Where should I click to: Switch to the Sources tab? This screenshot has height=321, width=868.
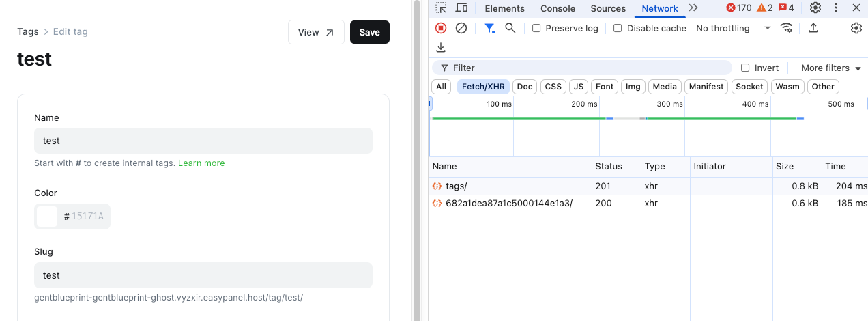(608, 8)
